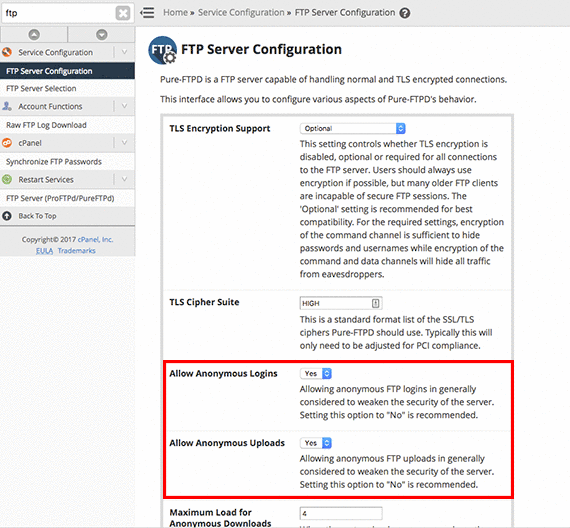The height and width of the screenshot is (528, 570).
Task: Click the Maximum Load for Anonymous Downloads field
Action: pos(341,513)
